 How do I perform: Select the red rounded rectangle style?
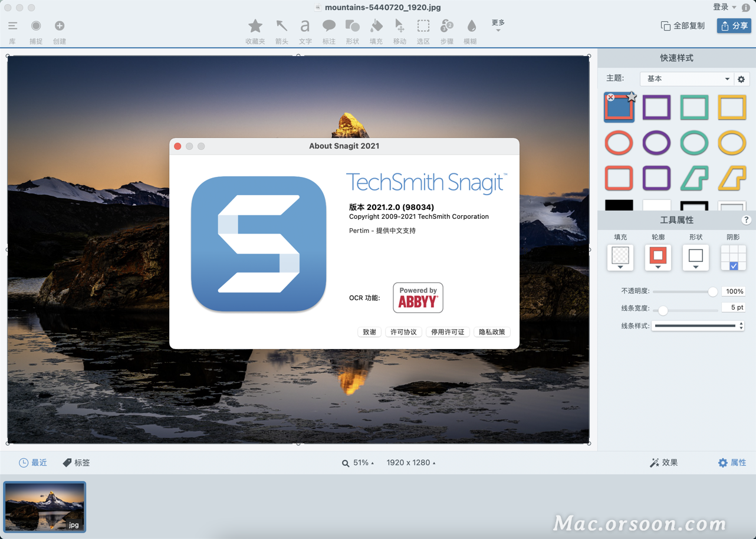click(619, 178)
